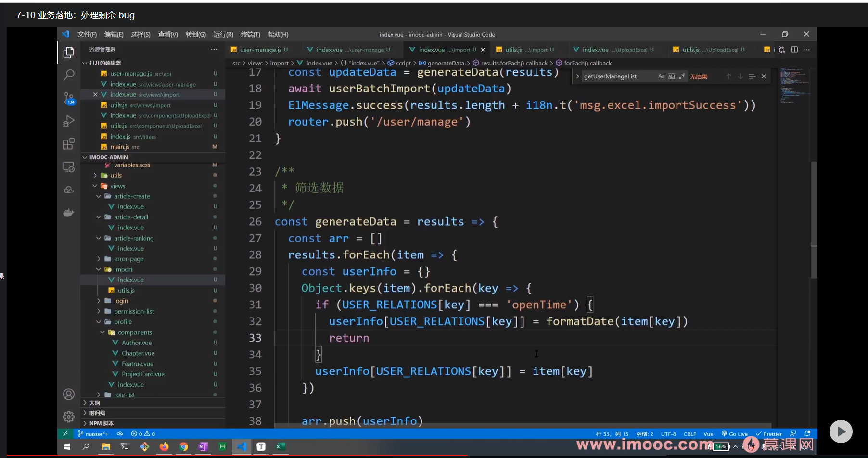Image resolution: width=868 pixels, height=458 pixels.
Task: Split the editor to the right
Action: coord(794,50)
